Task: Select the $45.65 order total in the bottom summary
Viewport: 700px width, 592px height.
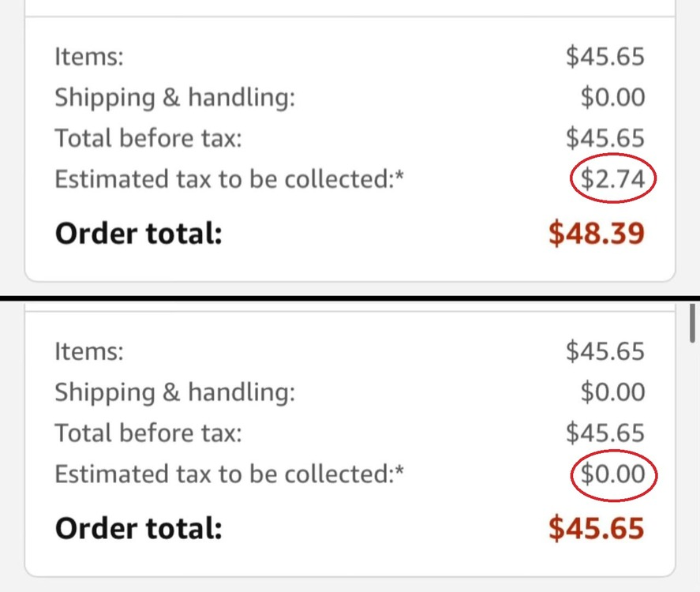Action: click(597, 528)
